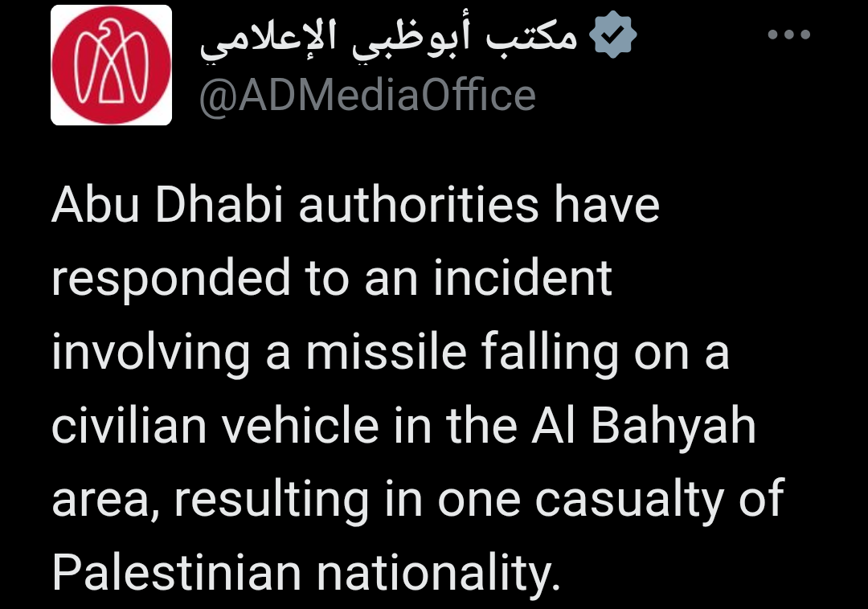Open the @ADMediaOffice handle link
This screenshot has width=868, height=609.
coord(367,96)
